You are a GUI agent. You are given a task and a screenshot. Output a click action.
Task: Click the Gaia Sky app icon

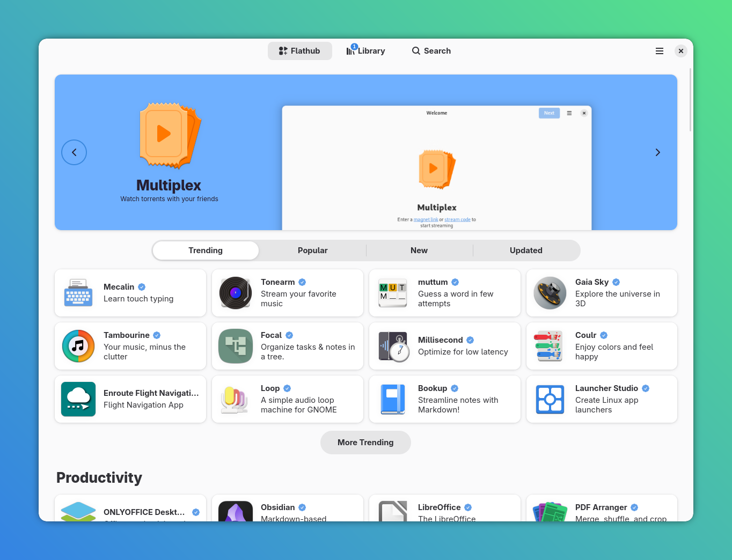point(550,293)
